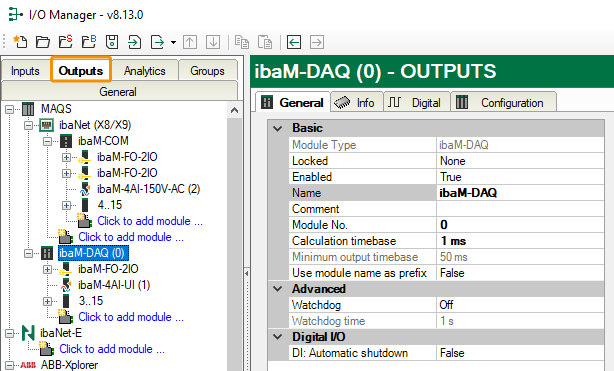Click the I/O Manager title bar app icon
Viewport: 614px width, 371px height.
(15, 15)
